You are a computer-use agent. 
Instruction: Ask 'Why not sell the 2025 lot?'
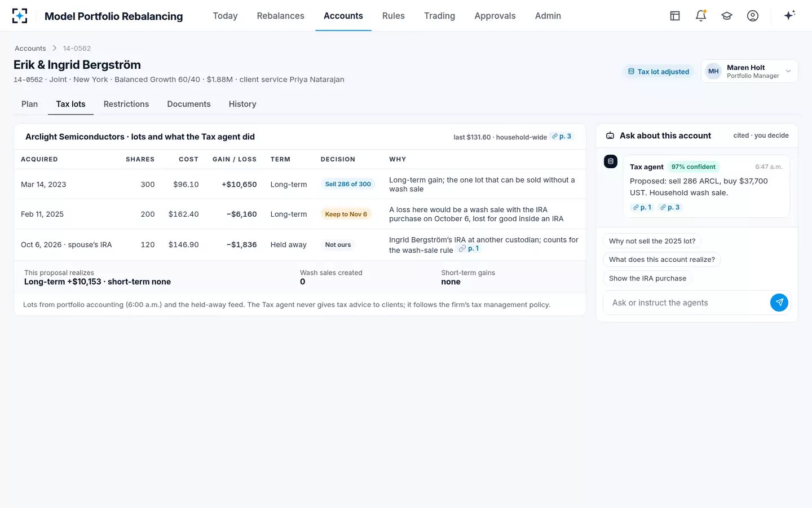[652, 241]
